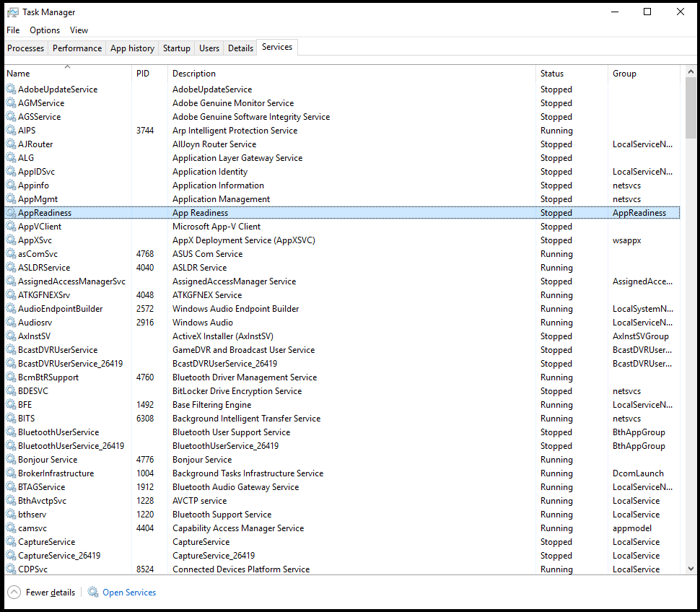Screen dimensions: 700x612
Task: Click the gear icon beside camsvc
Action: 10,528
